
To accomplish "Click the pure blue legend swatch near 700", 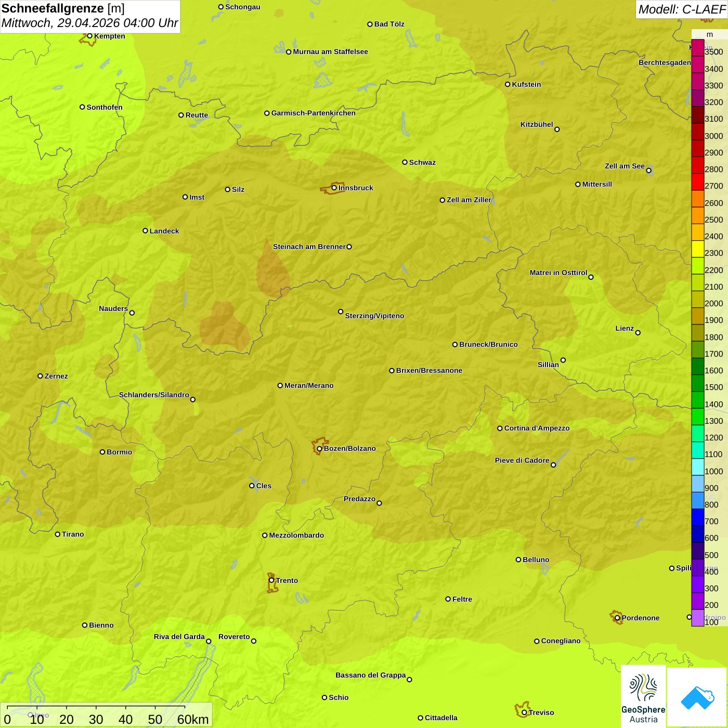I will (698, 517).
